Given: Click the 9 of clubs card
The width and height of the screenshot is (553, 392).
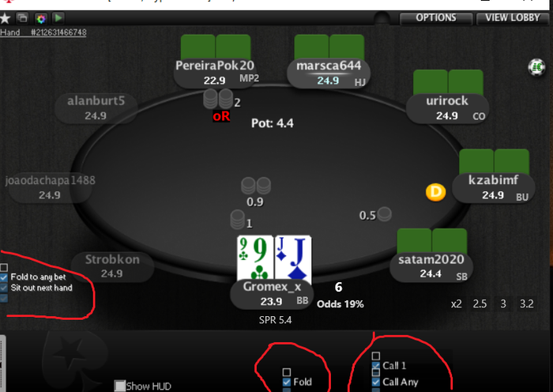Looking at the screenshot, I should [255, 258].
